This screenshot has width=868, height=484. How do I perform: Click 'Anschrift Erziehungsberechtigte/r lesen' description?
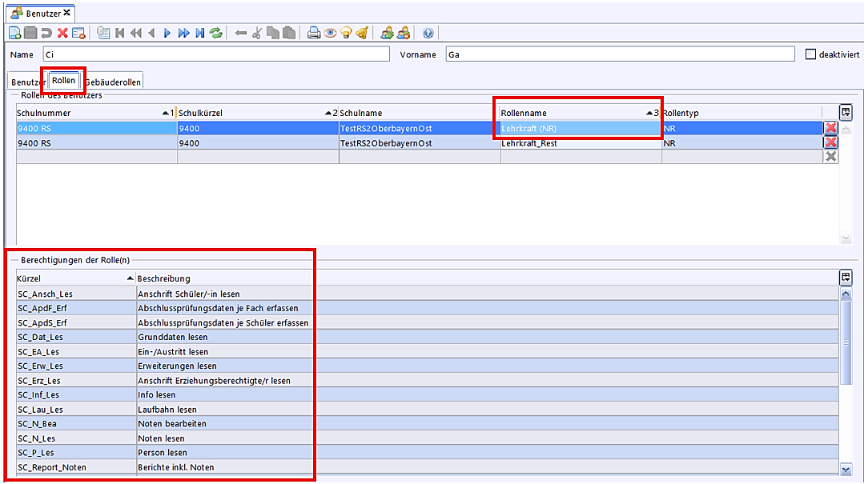point(215,381)
